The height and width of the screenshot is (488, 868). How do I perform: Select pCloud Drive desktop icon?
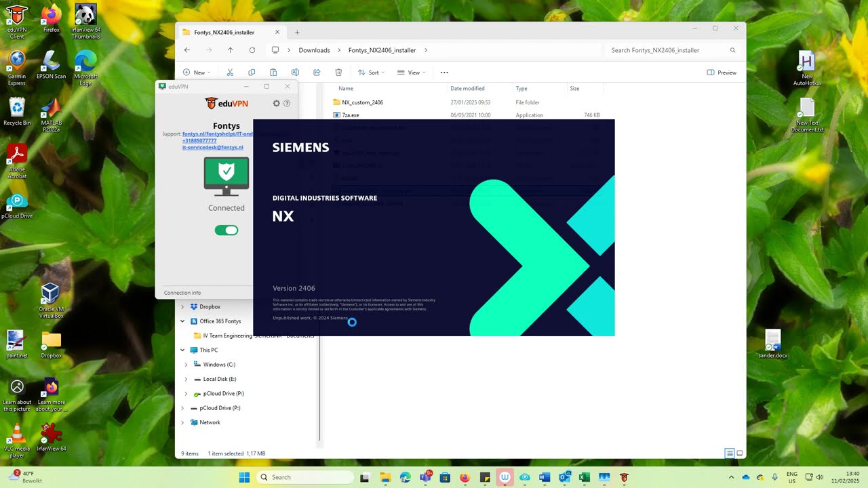click(x=17, y=206)
